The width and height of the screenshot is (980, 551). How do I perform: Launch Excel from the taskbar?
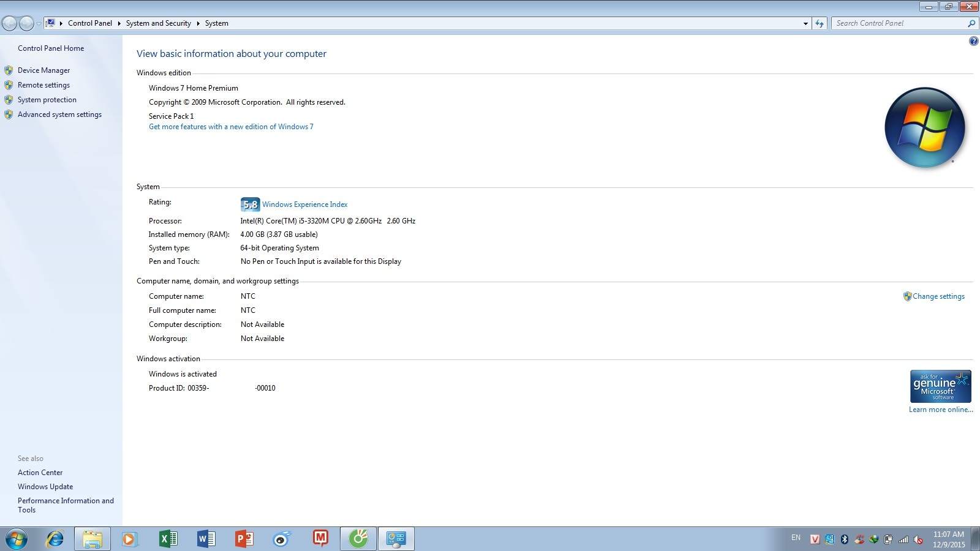pyautogui.click(x=168, y=539)
